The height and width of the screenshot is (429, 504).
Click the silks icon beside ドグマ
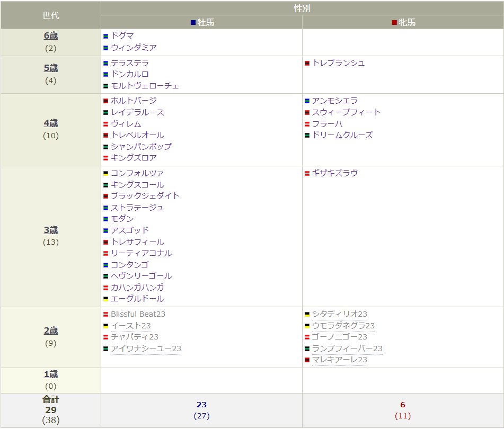[106, 36]
